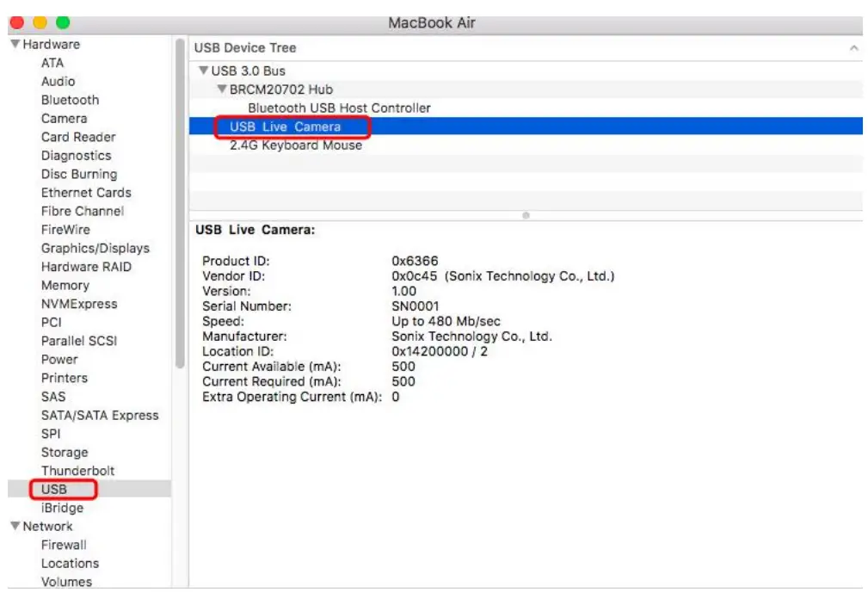
Task: Toggle sort order arrow in column header
Action: click(x=853, y=48)
